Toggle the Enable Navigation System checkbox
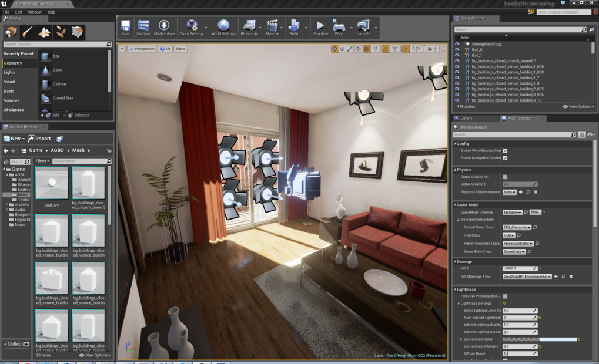Screen dimensions: 599x364 [x=505, y=157]
